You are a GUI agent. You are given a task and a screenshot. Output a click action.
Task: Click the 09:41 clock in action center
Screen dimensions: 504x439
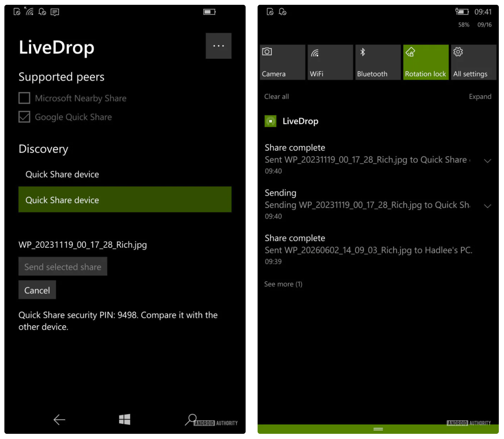coord(483,12)
